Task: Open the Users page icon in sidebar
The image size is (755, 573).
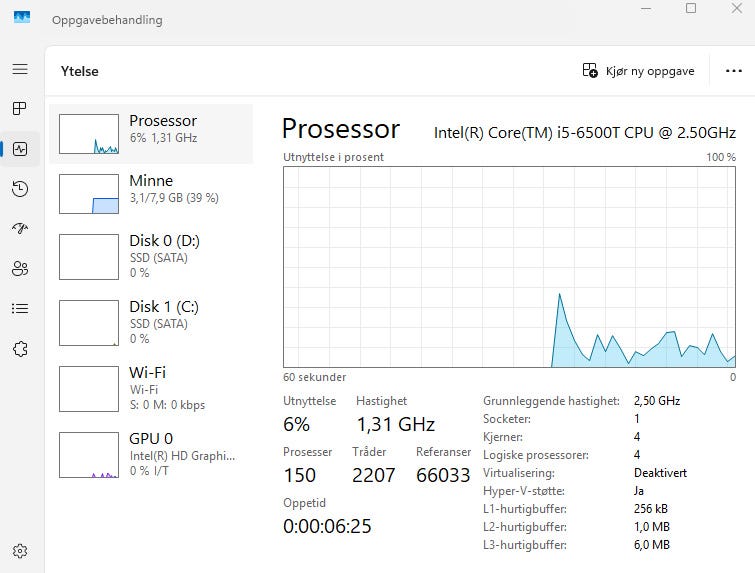Action: 20,268
